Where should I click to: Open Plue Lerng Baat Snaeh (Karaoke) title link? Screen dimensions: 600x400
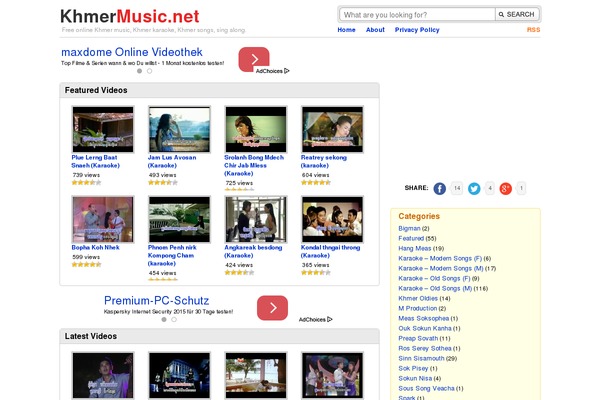96,162
